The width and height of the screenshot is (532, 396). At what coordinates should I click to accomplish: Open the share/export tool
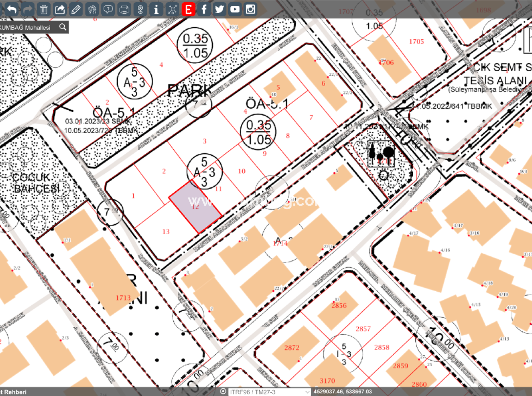coord(60,9)
